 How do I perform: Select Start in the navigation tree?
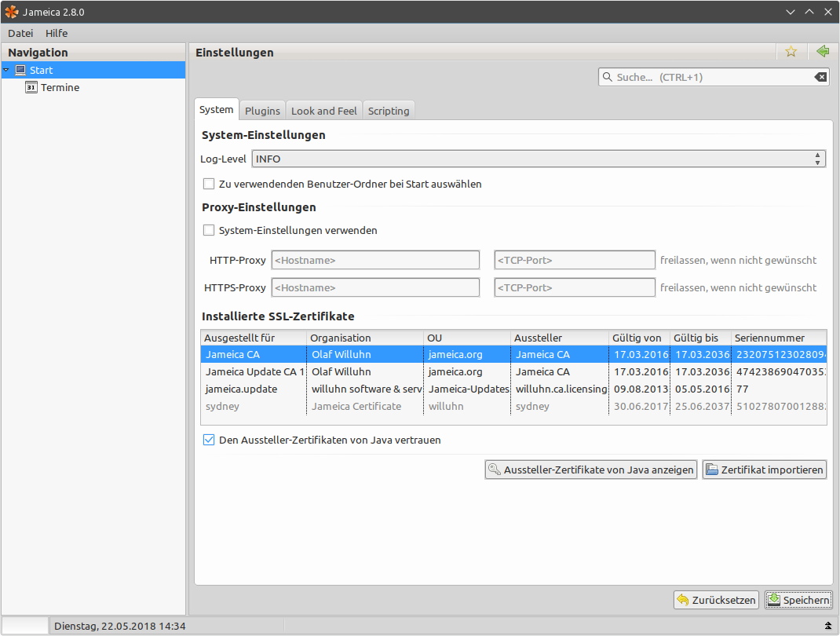[x=93, y=70]
